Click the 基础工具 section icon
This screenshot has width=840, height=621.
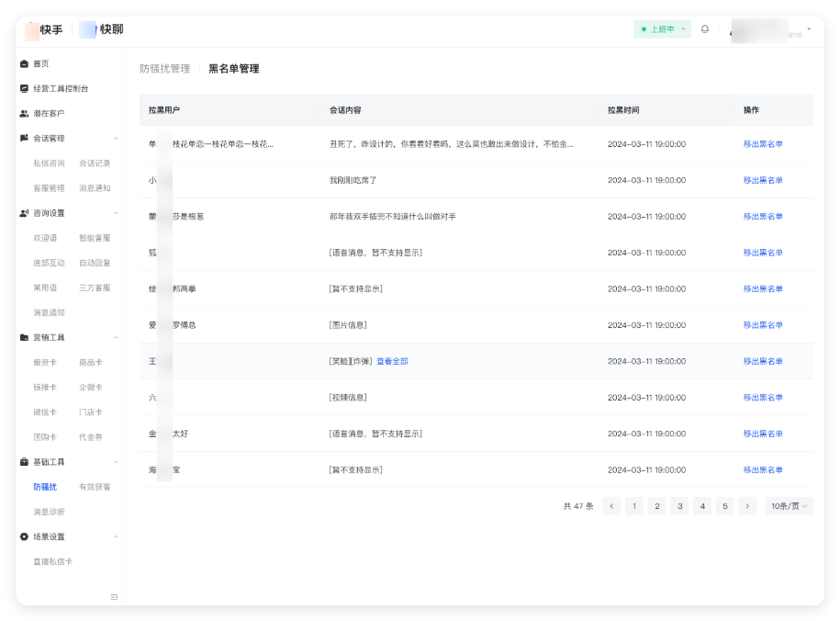pyautogui.click(x=22, y=461)
